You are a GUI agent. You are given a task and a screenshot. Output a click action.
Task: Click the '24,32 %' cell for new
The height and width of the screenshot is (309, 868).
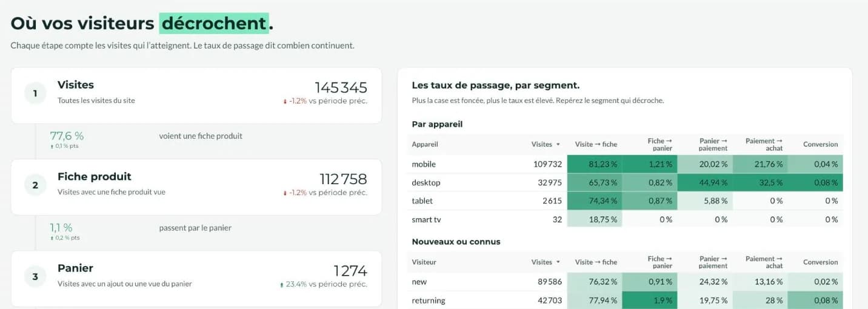[705, 282]
